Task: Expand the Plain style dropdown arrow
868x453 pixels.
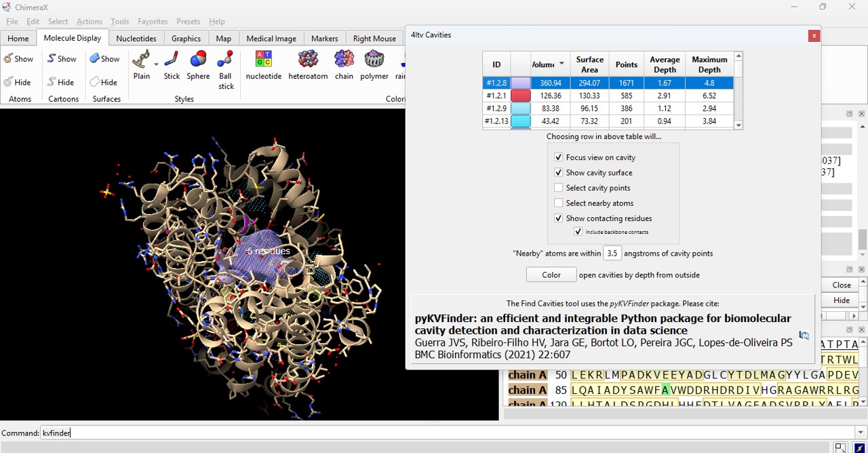Action: tap(157, 65)
